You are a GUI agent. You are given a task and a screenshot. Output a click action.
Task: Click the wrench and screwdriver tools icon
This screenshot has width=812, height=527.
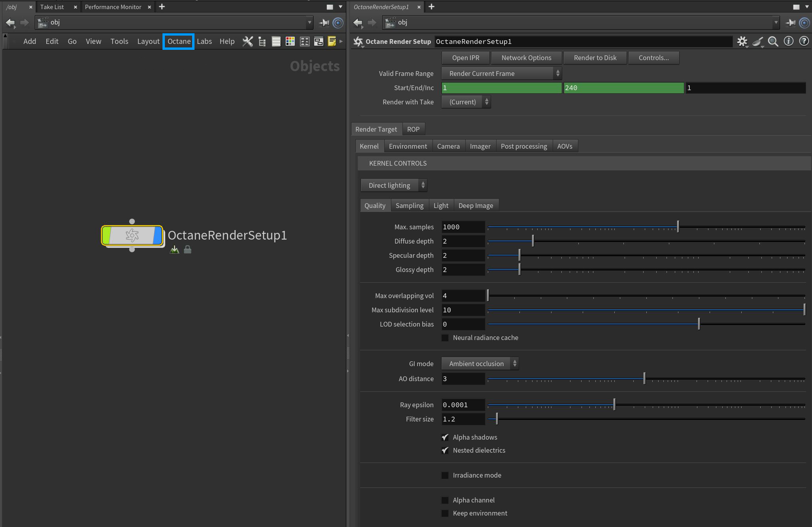(x=247, y=42)
